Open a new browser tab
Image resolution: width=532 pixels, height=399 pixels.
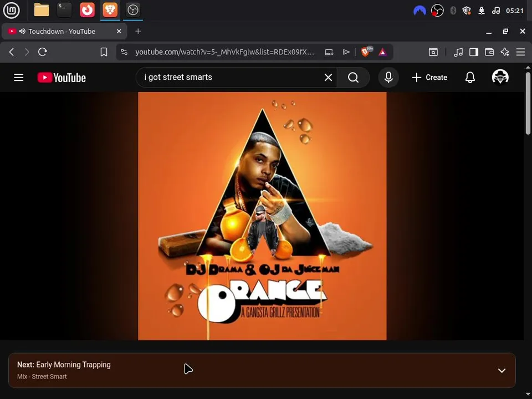pyautogui.click(x=138, y=31)
